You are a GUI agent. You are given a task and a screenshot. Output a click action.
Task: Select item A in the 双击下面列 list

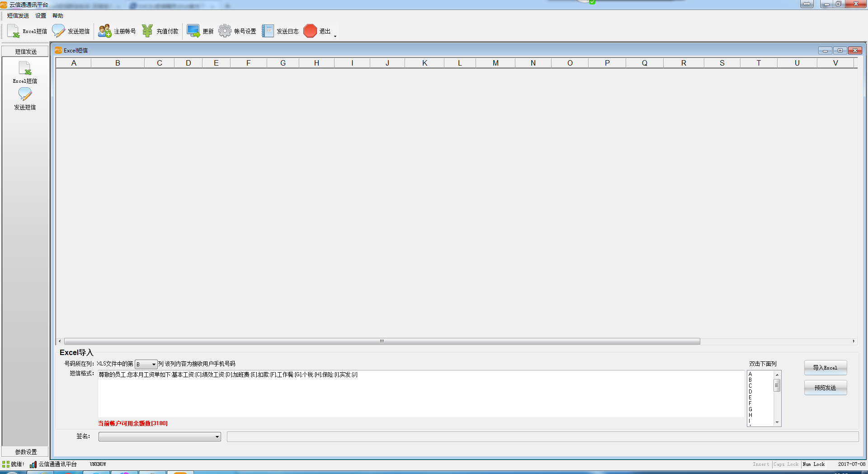coord(750,374)
